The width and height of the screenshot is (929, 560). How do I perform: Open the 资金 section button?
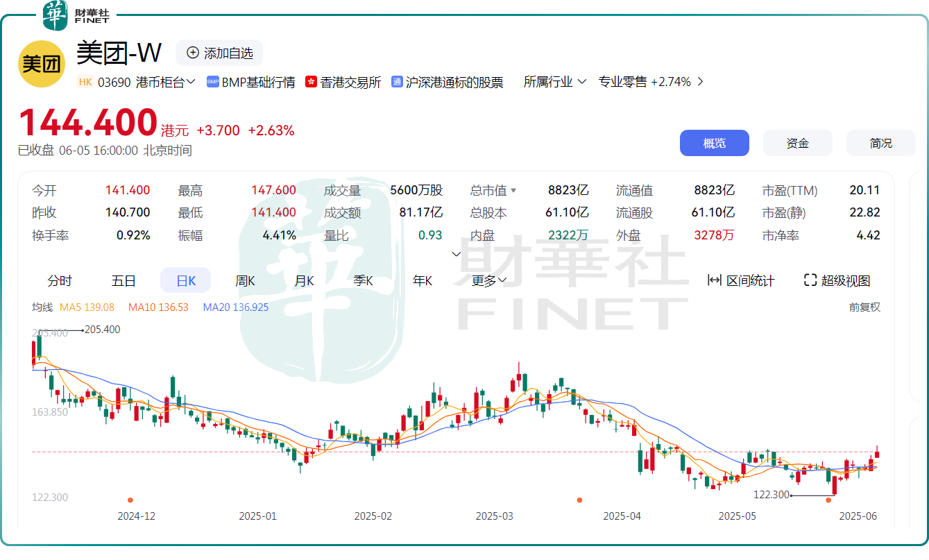[x=798, y=143]
